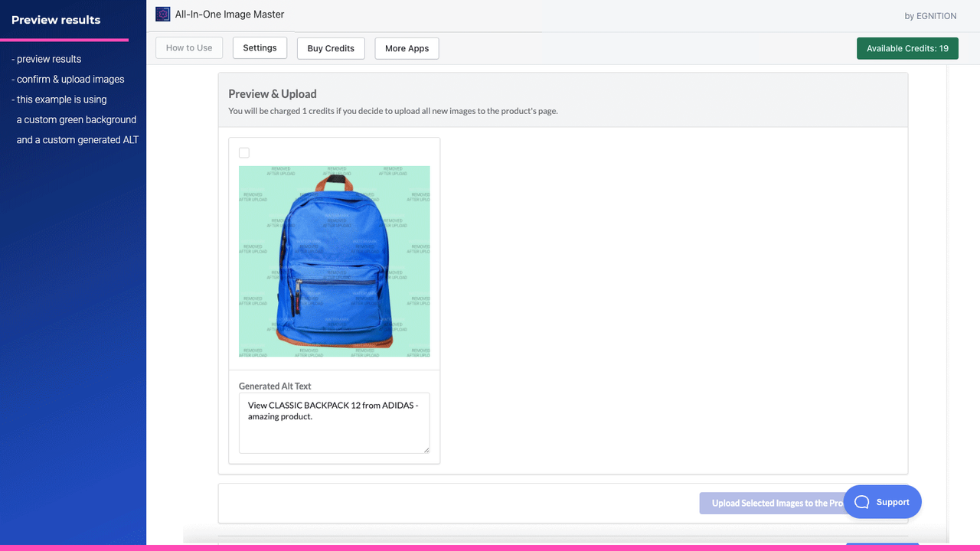Click the charged 1 credits notice text
This screenshot has width=980, height=551.
[x=393, y=111]
